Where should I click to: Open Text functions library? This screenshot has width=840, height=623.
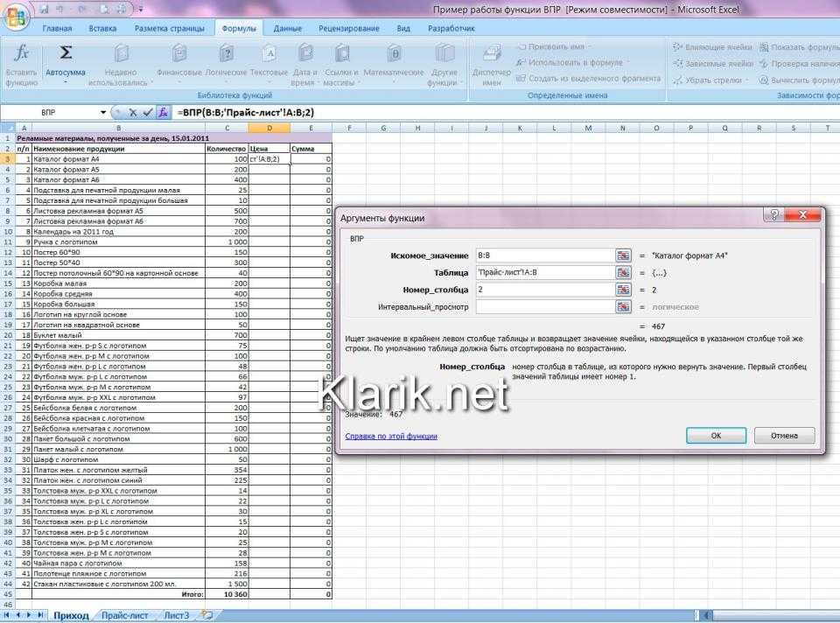pyautogui.click(x=269, y=61)
